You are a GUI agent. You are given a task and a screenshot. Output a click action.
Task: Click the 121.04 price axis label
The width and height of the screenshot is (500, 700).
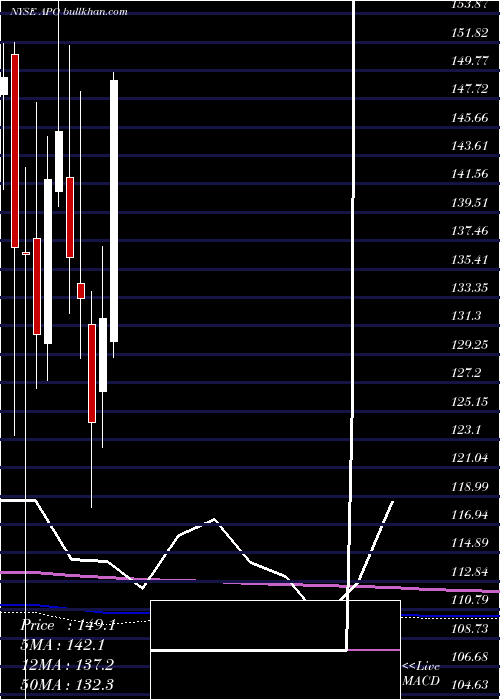click(x=470, y=458)
